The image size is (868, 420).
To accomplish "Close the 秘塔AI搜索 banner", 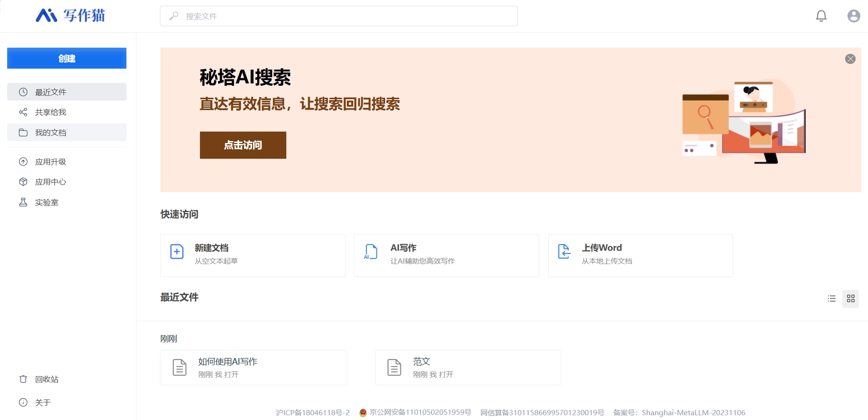I will [850, 59].
